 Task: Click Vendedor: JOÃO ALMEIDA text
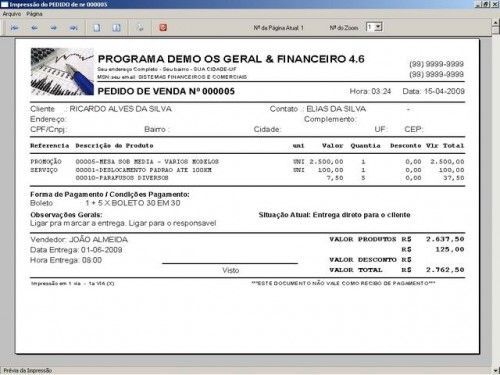click(79, 240)
